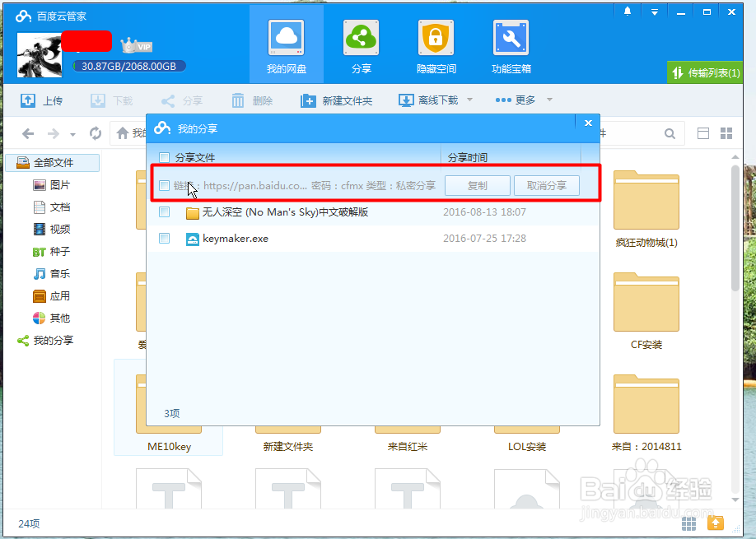Click the home icon in path bar
Image resolution: width=756 pixels, height=539 pixels.
123,133
